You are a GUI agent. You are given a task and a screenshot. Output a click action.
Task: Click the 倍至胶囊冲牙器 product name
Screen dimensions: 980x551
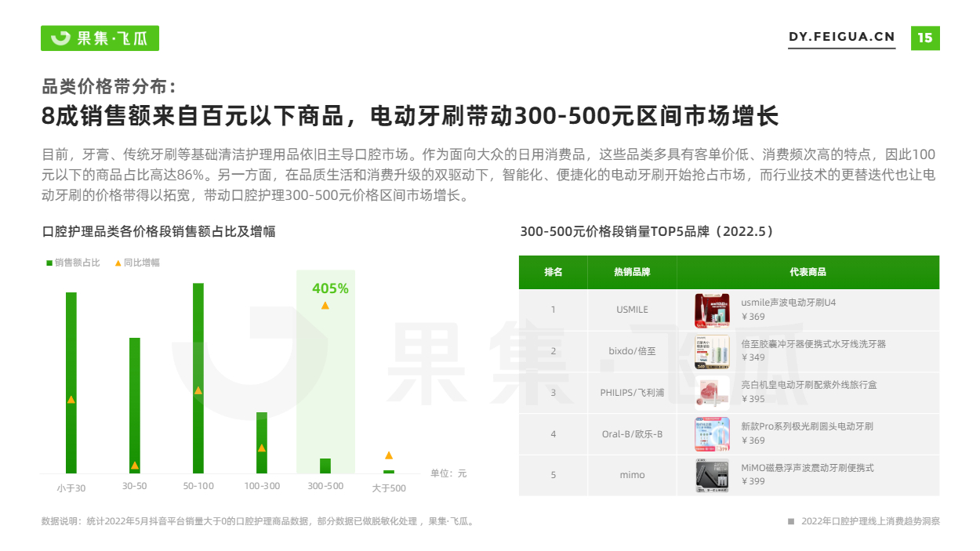(814, 343)
